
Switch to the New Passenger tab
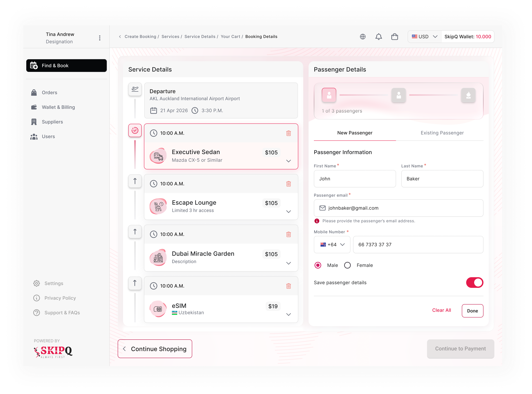tap(355, 133)
